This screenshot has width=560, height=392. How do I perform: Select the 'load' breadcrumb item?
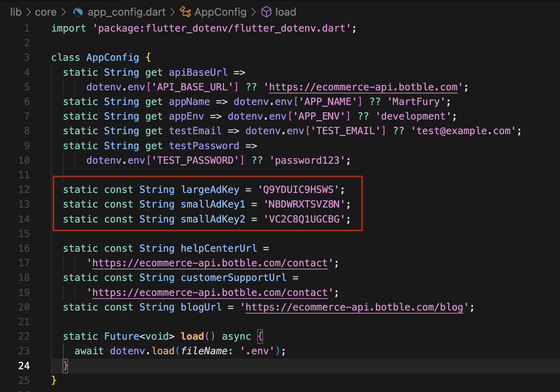[x=285, y=12]
